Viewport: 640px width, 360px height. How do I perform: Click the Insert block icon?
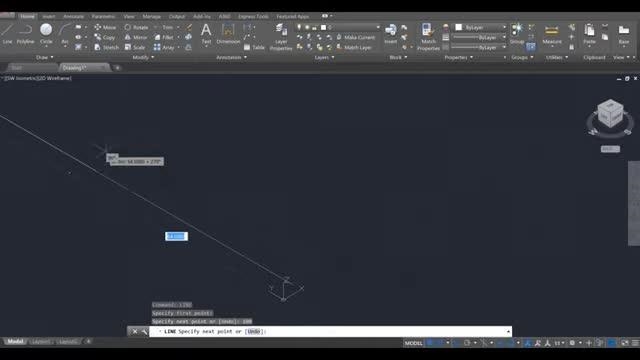[391, 33]
